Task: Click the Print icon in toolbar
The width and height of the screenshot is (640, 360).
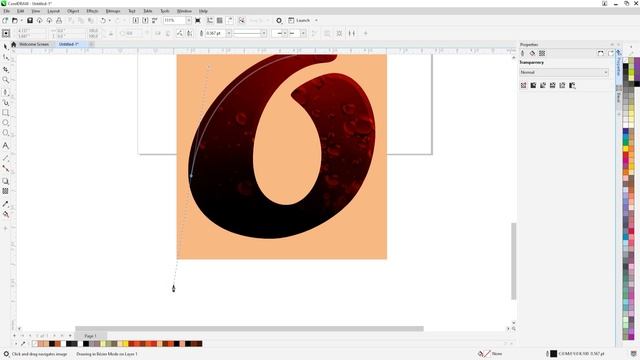Action: pyautogui.click(x=59, y=20)
